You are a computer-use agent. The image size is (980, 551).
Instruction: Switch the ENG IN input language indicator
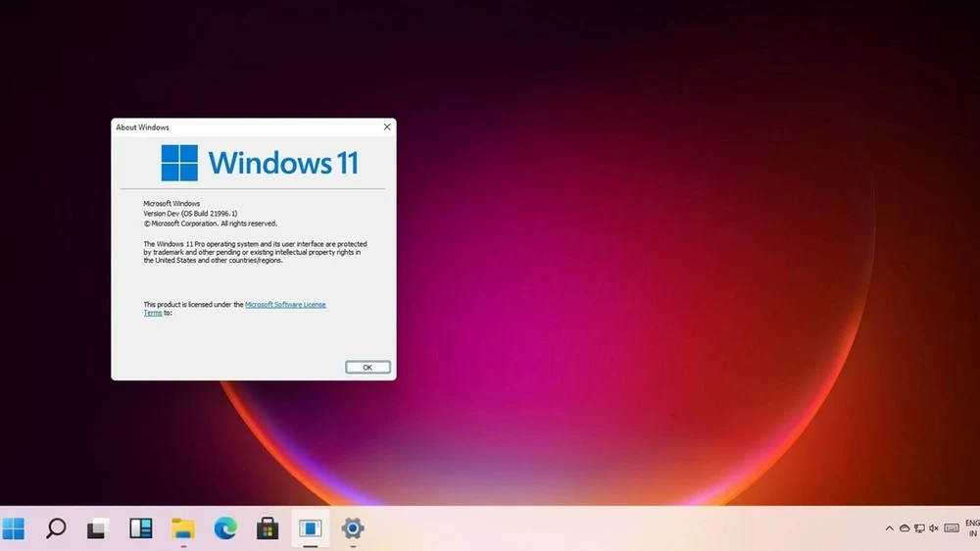click(972, 528)
